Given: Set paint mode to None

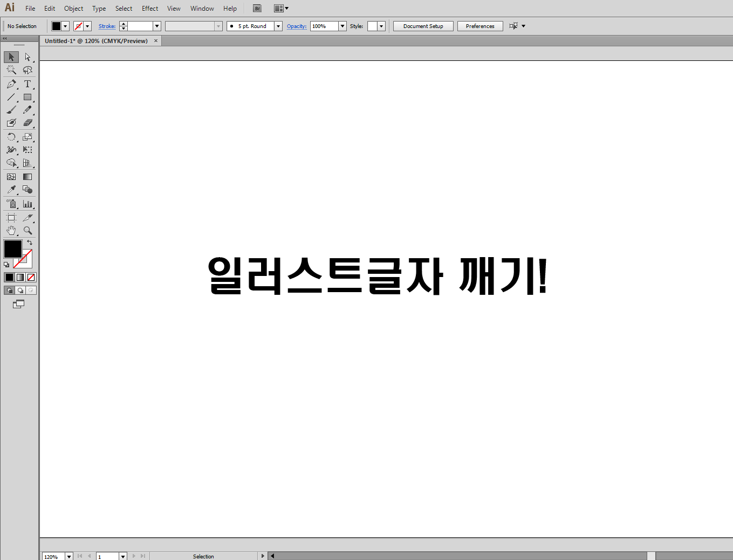Looking at the screenshot, I should pyautogui.click(x=31, y=277).
